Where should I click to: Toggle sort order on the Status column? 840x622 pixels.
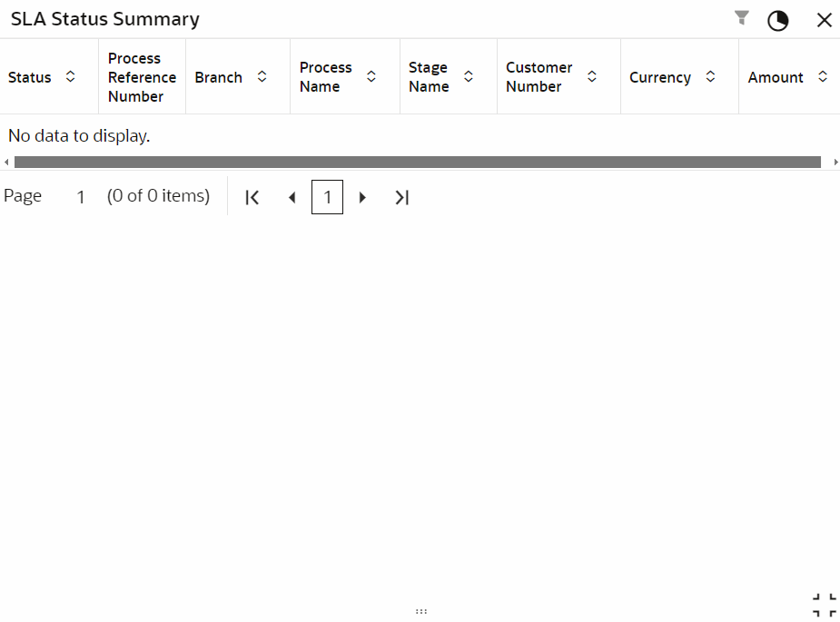click(x=70, y=77)
